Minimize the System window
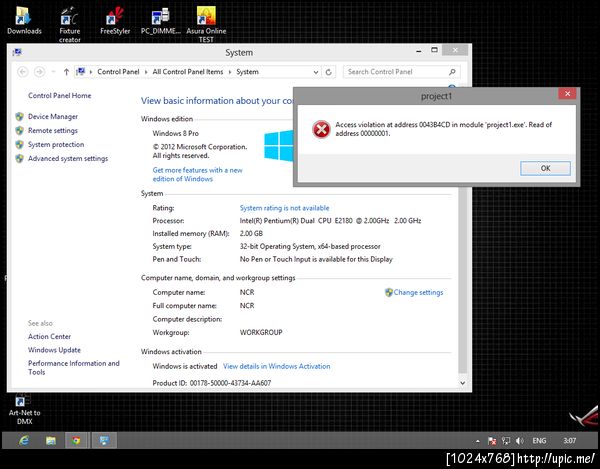600x469 pixels. click(419, 50)
